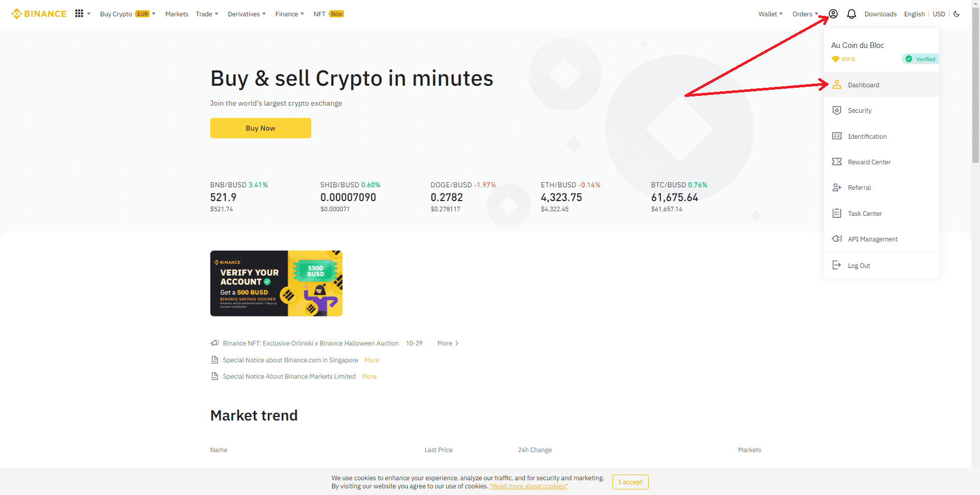Open the Orders dropdown
This screenshot has height=495, width=980.
805,14
